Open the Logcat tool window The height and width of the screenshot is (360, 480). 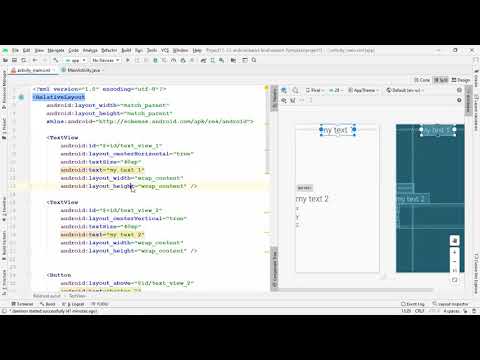pos(73,304)
